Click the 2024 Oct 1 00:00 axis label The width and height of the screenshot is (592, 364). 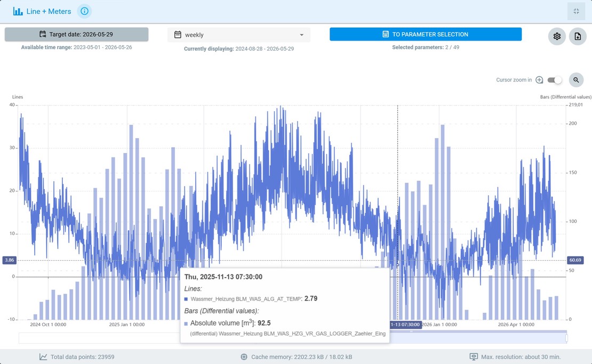pyautogui.click(x=48, y=325)
